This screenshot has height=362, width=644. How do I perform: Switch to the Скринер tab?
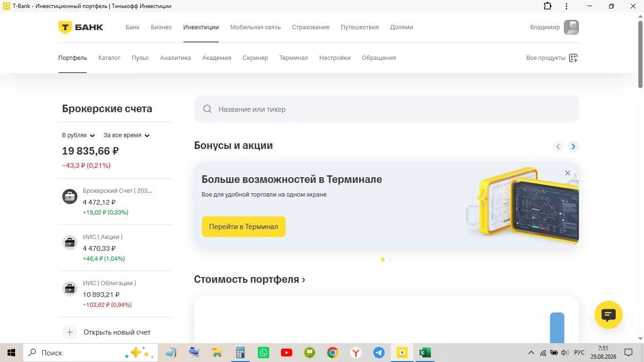[x=255, y=58]
